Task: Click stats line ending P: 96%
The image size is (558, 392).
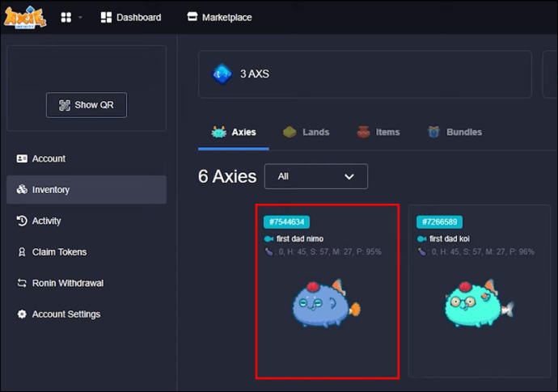Action: click(x=476, y=252)
